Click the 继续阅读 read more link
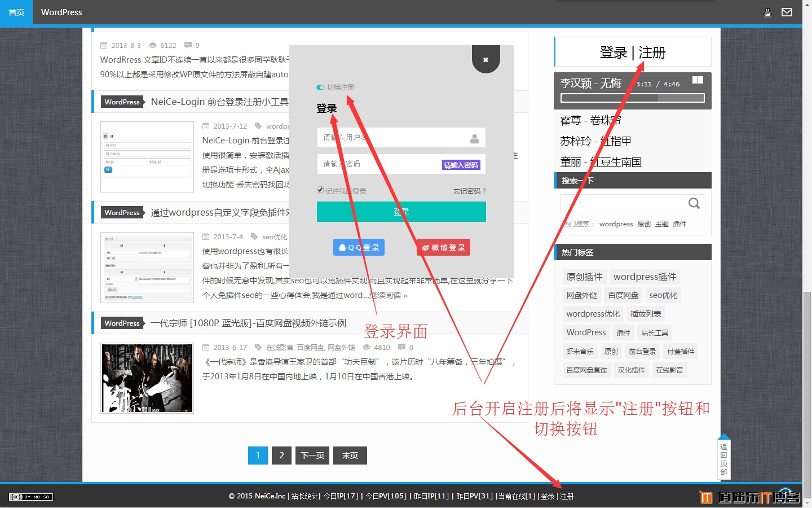The width and height of the screenshot is (812, 508). 389,295
